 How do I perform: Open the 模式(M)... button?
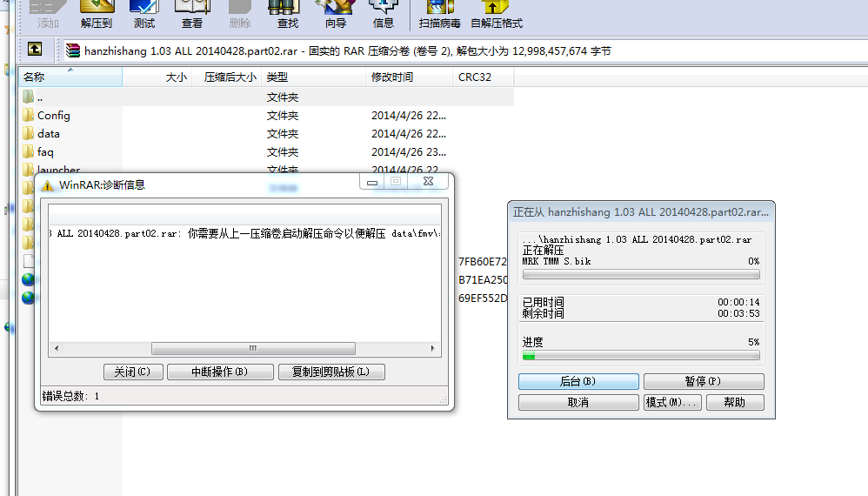tap(672, 402)
